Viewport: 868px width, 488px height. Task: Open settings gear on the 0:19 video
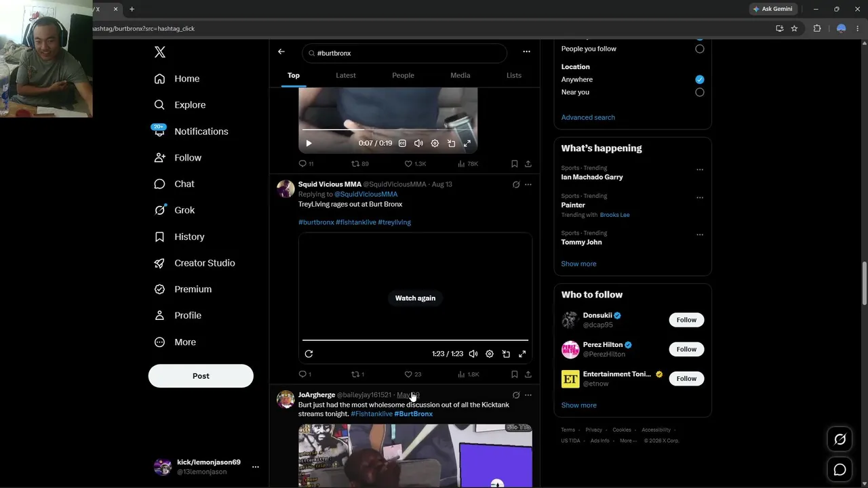point(435,144)
